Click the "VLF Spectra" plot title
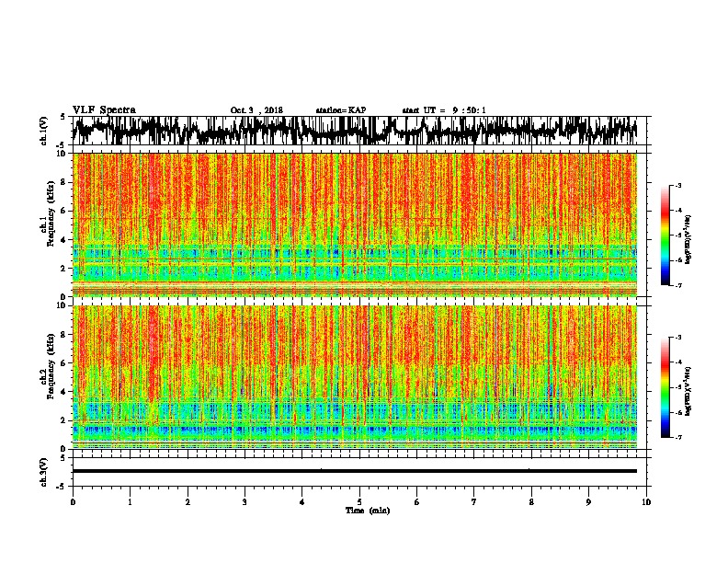This screenshot has height=563, width=728. click(104, 110)
